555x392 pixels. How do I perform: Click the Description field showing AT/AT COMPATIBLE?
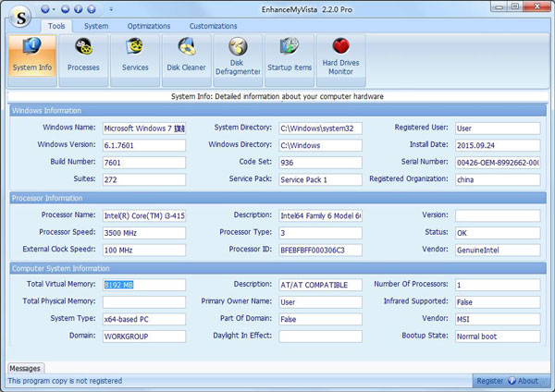click(x=320, y=285)
